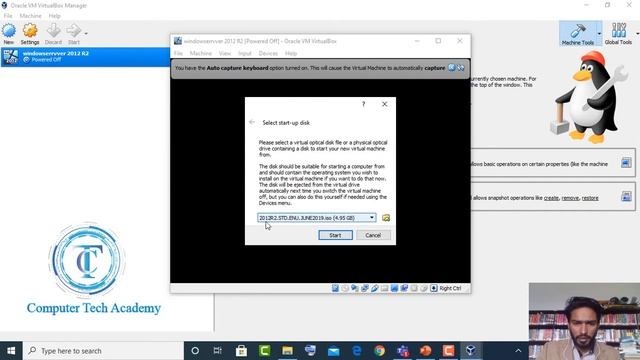
Task: Click the shared folders status bar icon
Action: (384, 288)
